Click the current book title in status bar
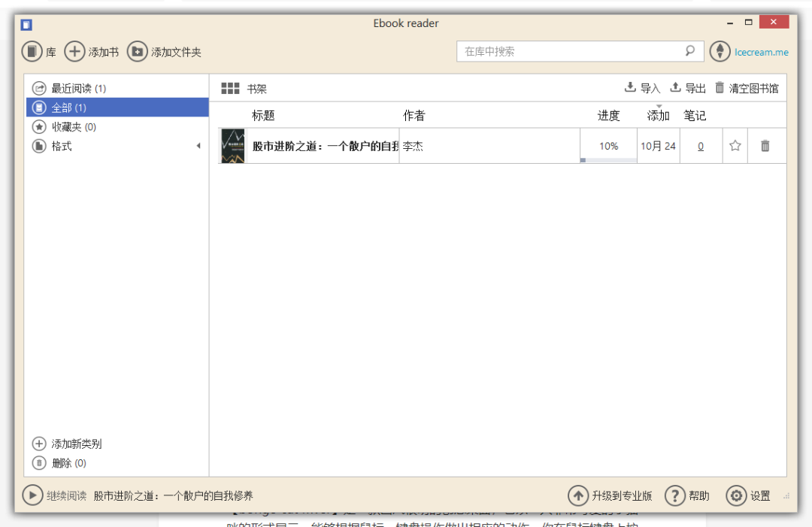The width and height of the screenshot is (812, 527). tap(174, 496)
